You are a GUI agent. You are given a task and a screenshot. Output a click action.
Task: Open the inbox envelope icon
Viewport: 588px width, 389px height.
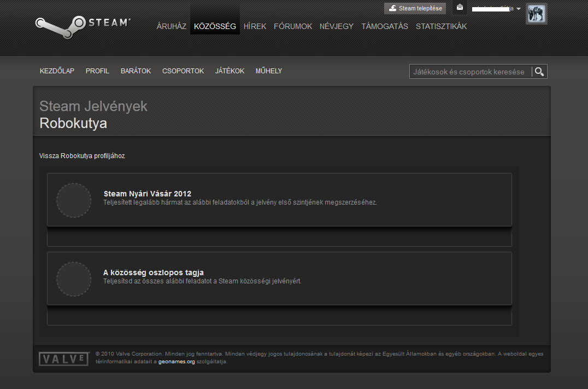(460, 8)
